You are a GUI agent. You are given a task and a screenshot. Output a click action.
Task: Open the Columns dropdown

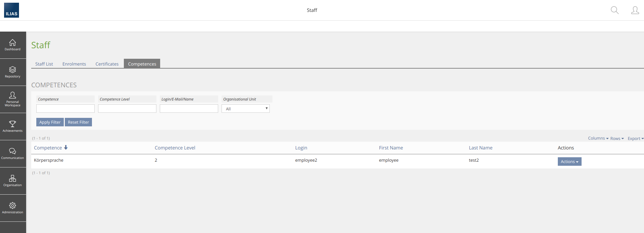click(598, 138)
